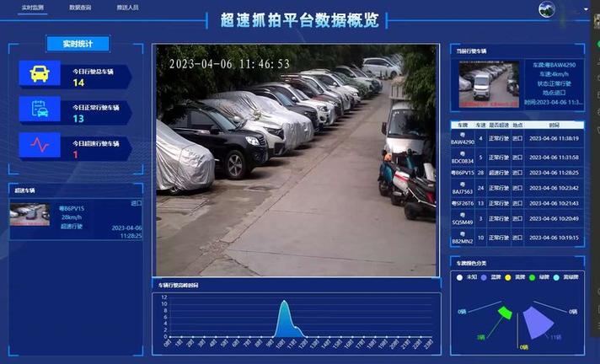
Task: Click the 车速 column header
Action: click(480, 126)
